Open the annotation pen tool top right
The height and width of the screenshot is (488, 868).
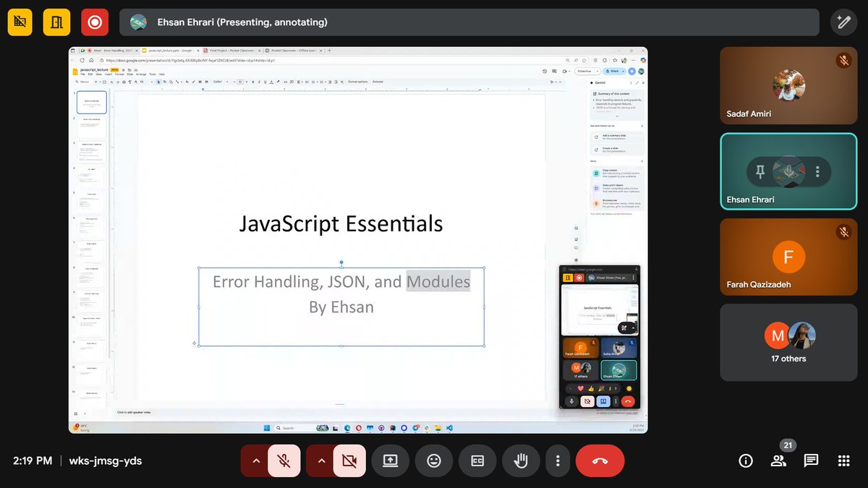point(843,22)
